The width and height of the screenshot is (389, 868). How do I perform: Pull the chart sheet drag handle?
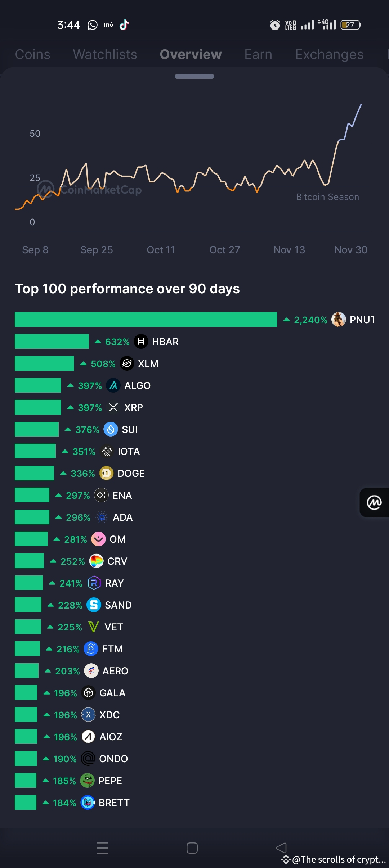coord(194,76)
